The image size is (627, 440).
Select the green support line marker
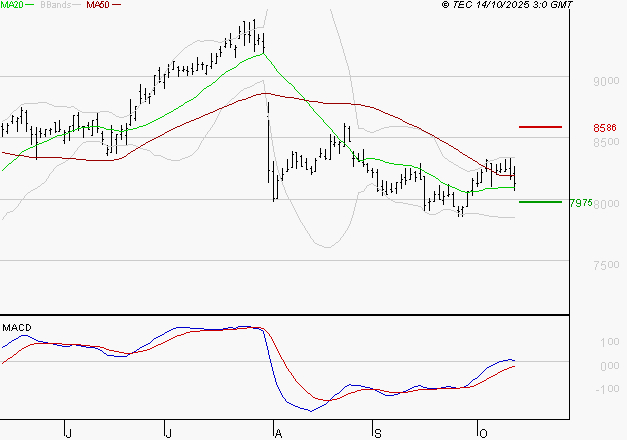(x=540, y=202)
